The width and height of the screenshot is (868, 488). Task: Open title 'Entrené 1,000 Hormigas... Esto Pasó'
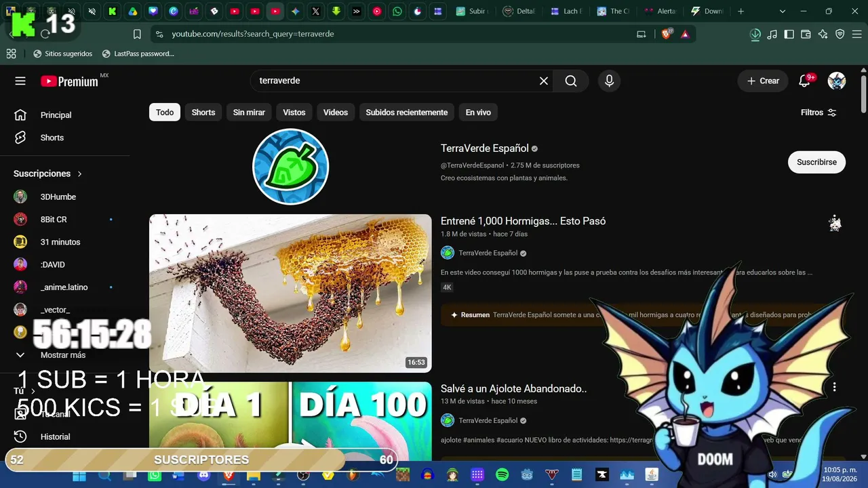pos(523,221)
